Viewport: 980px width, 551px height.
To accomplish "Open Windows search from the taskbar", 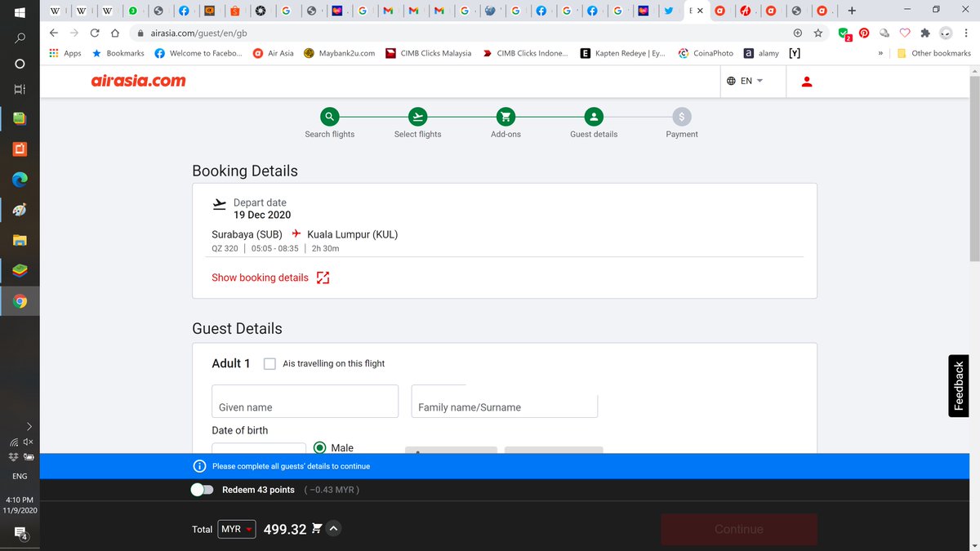I will pos(20,38).
